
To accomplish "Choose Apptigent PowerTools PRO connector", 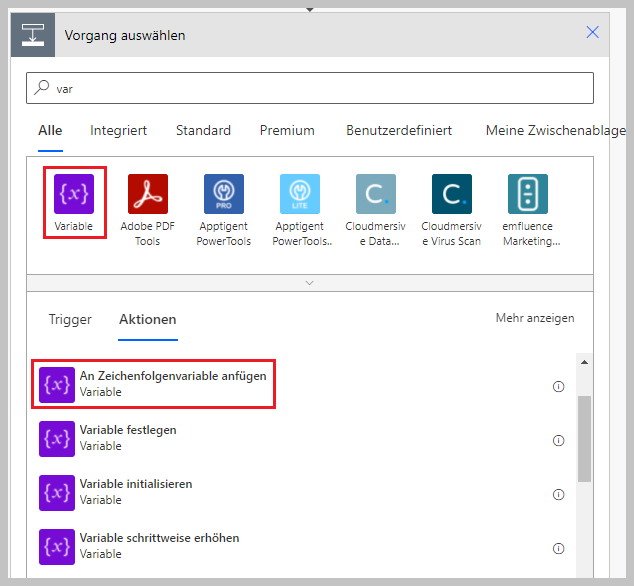I will (x=224, y=194).
